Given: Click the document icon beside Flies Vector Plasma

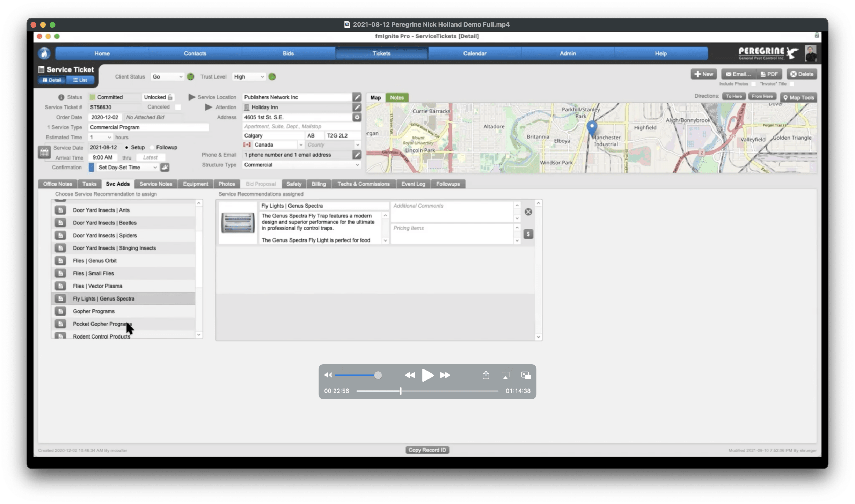Looking at the screenshot, I should (x=60, y=286).
